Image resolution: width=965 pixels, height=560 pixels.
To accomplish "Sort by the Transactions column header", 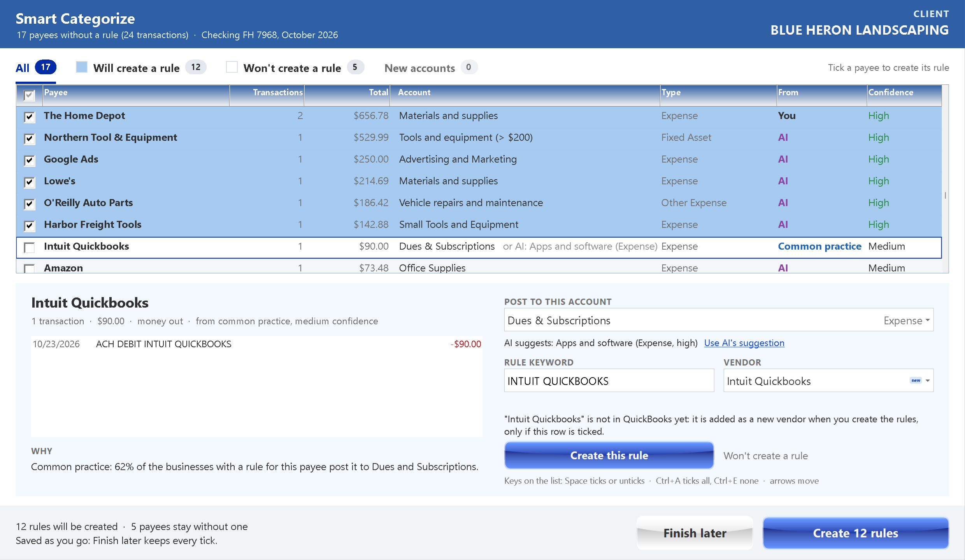I will 267,95.
